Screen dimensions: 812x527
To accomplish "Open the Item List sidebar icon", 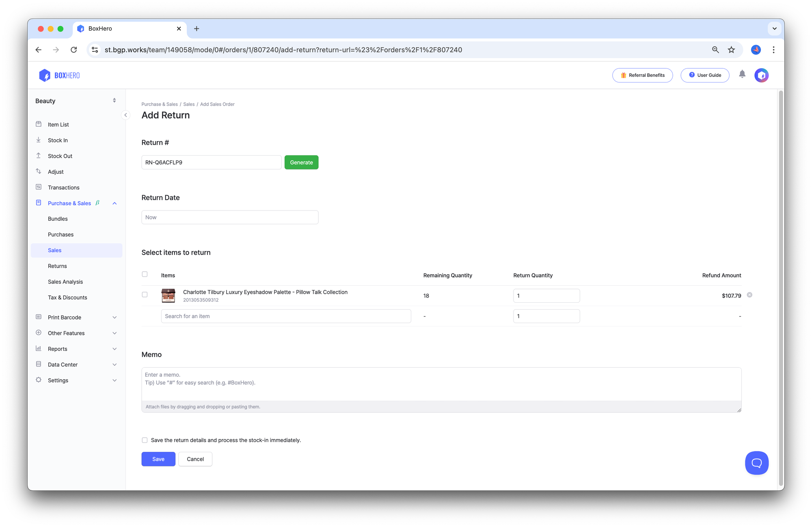I will 39,124.
